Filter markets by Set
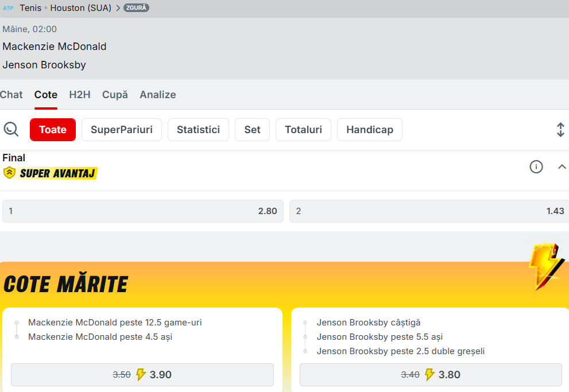Image resolution: width=569 pixels, height=392 pixels. click(252, 130)
